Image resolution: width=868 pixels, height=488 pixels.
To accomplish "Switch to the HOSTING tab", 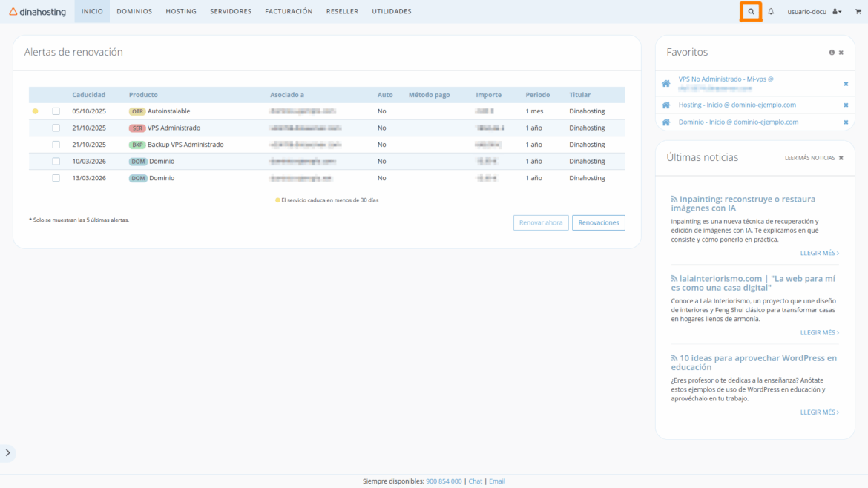I will click(180, 11).
